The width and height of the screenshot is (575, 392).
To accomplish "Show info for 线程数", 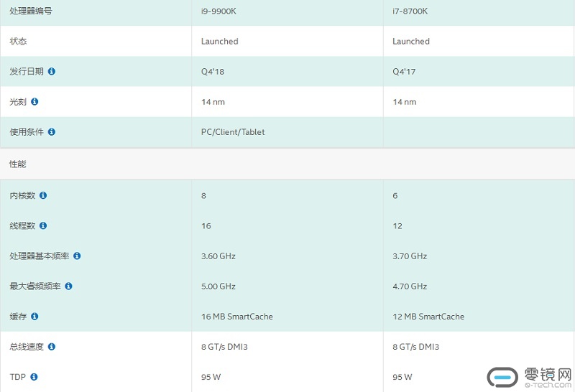I will (x=43, y=225).
